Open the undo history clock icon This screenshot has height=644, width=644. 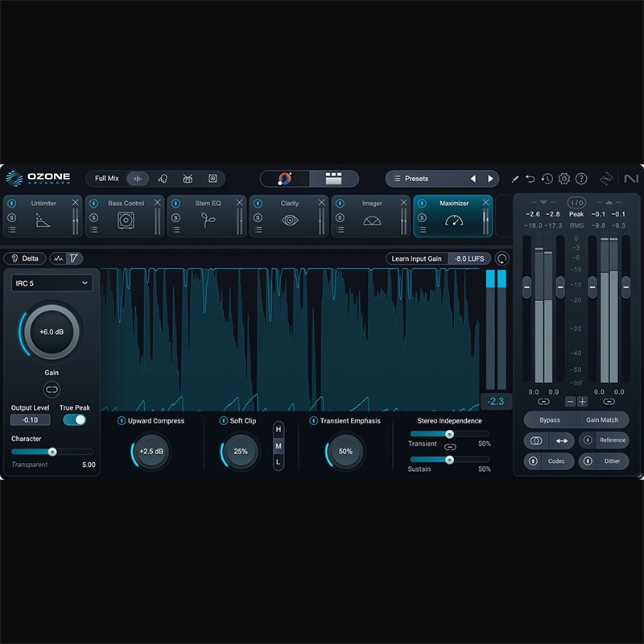tap(547, 179)
